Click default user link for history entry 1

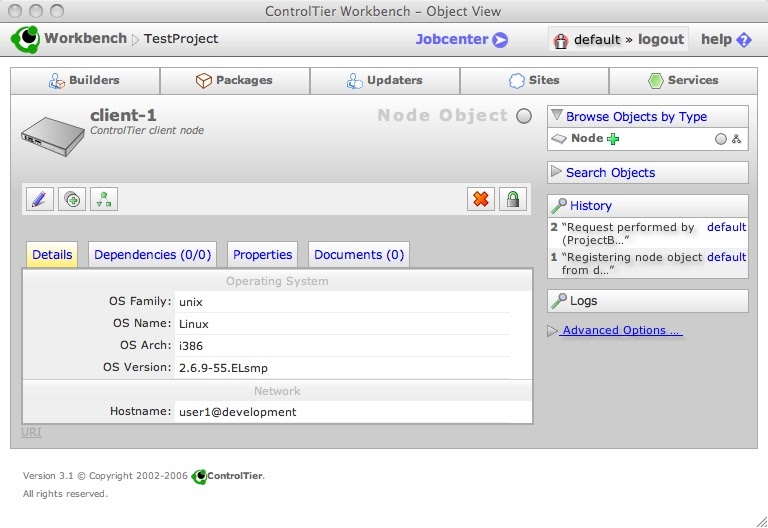pos(726,257)
